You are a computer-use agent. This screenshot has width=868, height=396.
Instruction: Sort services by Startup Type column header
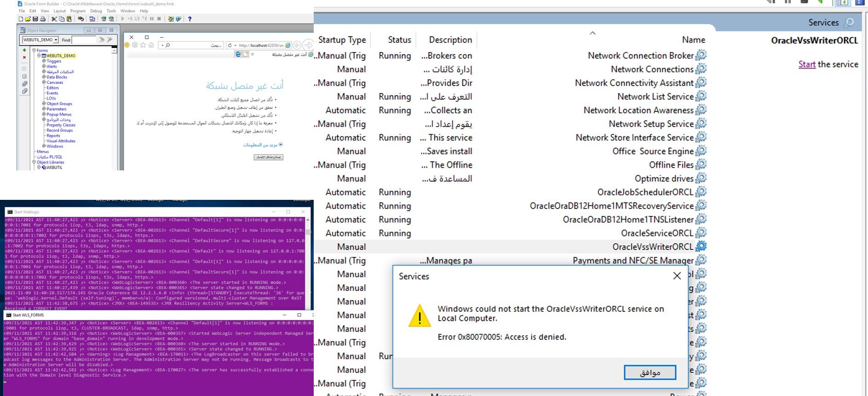[342, 40]
